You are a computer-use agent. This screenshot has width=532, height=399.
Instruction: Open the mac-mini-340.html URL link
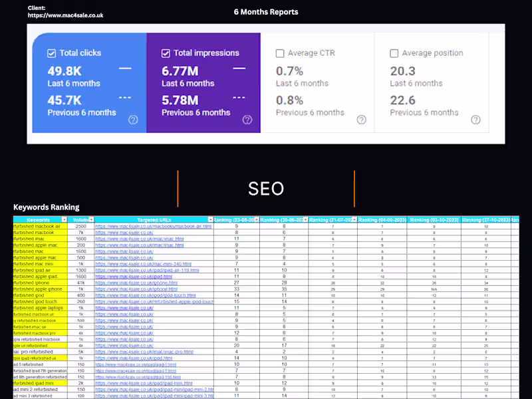(143, 264)
